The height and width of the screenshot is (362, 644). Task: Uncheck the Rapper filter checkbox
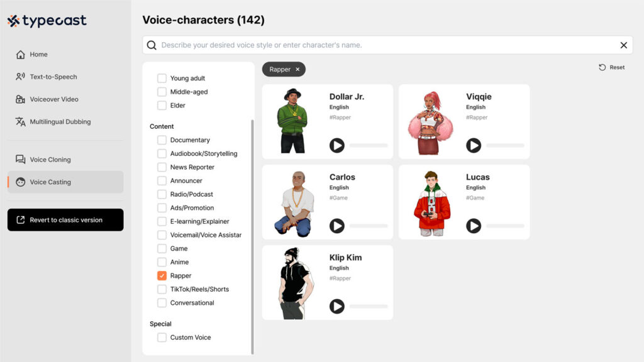162,275
